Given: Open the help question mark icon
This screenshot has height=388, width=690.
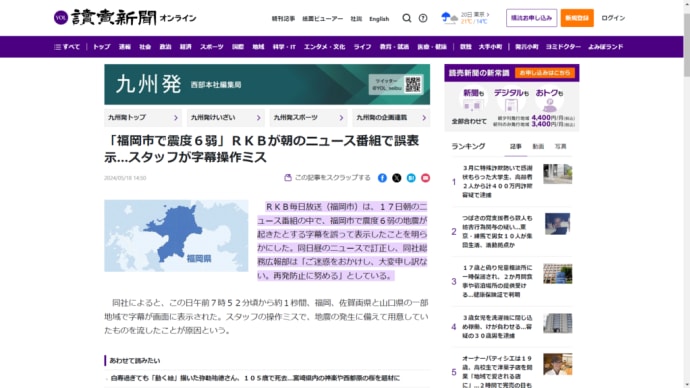Looking at the screenshot, I should (423, 18).
